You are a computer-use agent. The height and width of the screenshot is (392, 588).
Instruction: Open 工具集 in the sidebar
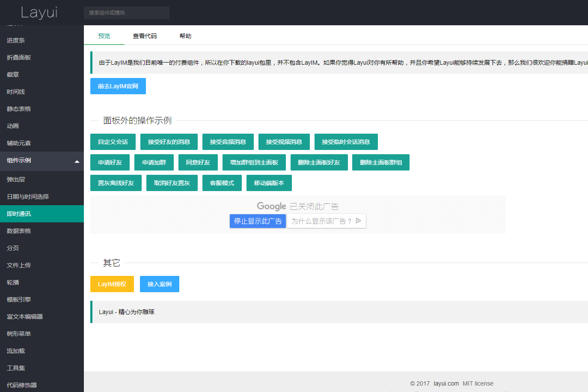(x=42, y=368)
